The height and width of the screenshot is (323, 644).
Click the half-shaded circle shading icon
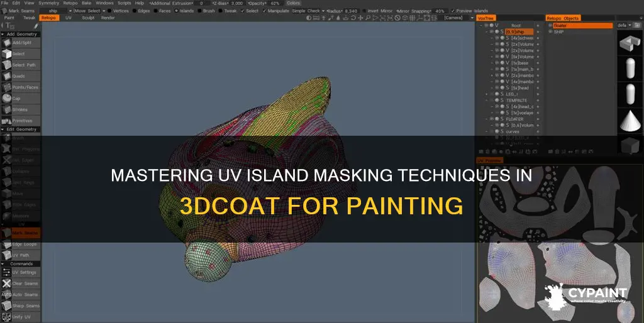[309, 18]
